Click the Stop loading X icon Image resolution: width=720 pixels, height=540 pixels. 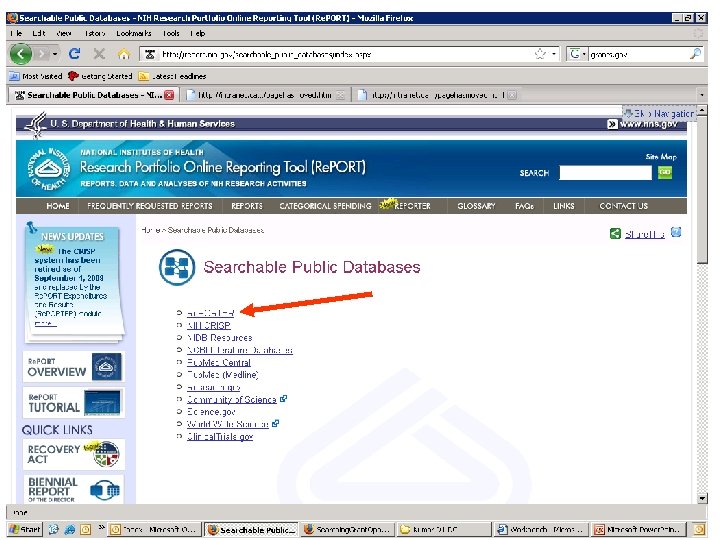coord(99,54)
